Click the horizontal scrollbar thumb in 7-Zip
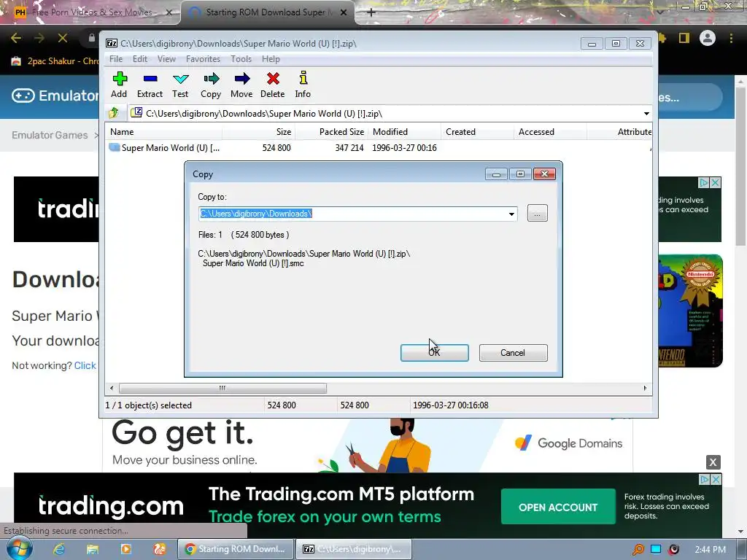747x560 pixels. pyautogui.click(x=222, y=388)
